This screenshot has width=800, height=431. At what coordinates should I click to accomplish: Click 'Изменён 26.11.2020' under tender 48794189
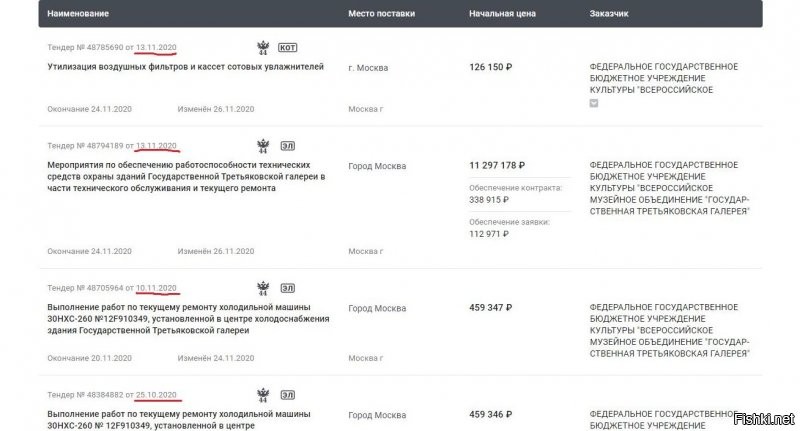(x=216, y=251)
